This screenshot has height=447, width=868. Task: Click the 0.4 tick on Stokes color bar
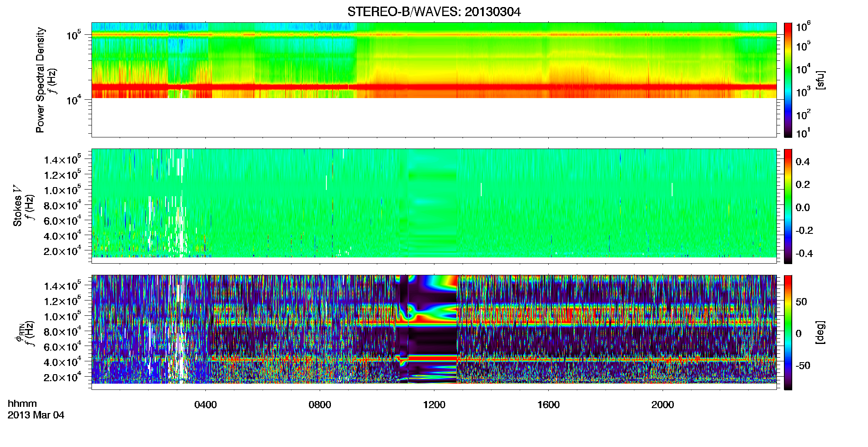(803, 162)
